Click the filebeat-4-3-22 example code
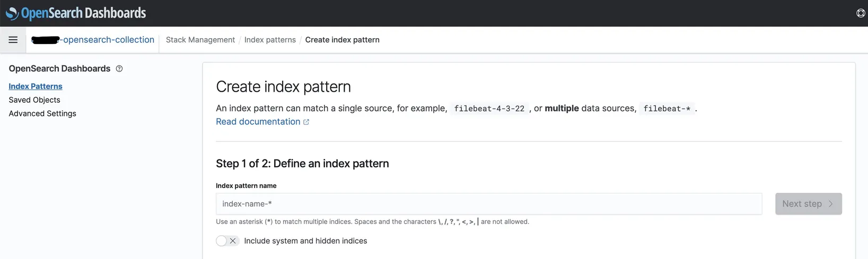Viewport: 868px width, 259px height. (x=489, y=109)
